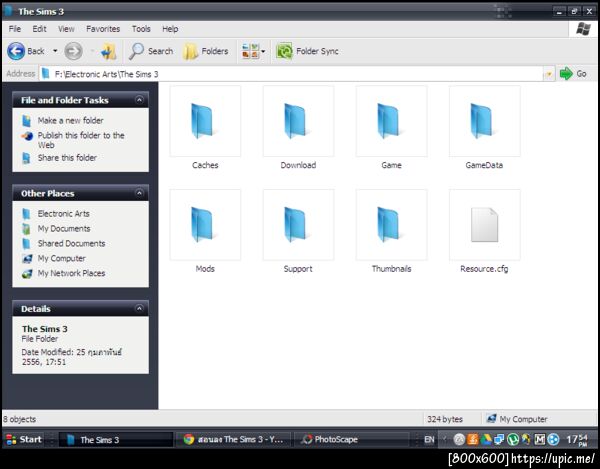The image size is (600, 469).
Task: Click the Google Drive tray icon
Action: pos(486,440)
